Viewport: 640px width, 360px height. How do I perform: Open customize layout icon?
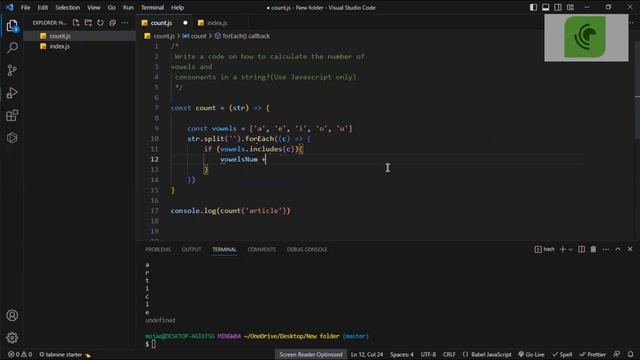pyautogui.click(x=570, y=7)
